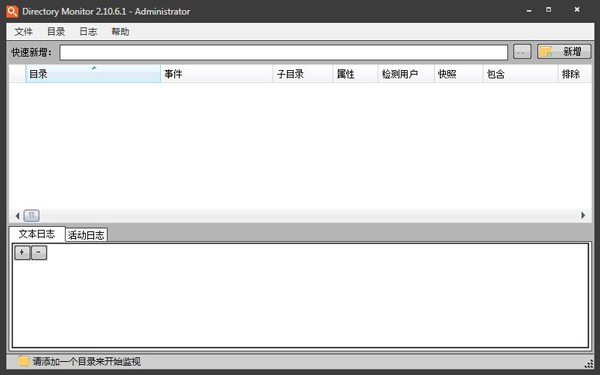Click the 子目录 column header
600x375 pixels.
coord(303,74)
